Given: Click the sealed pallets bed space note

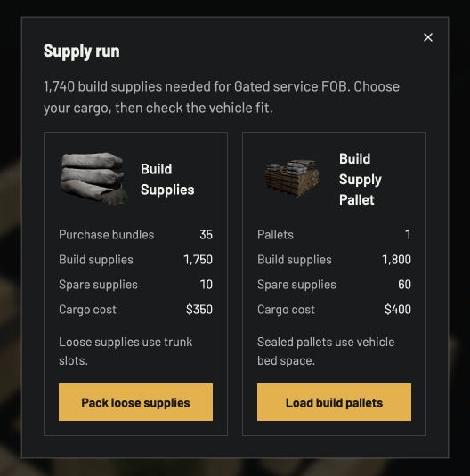Looking at the screenshot, I should [326, 351].
